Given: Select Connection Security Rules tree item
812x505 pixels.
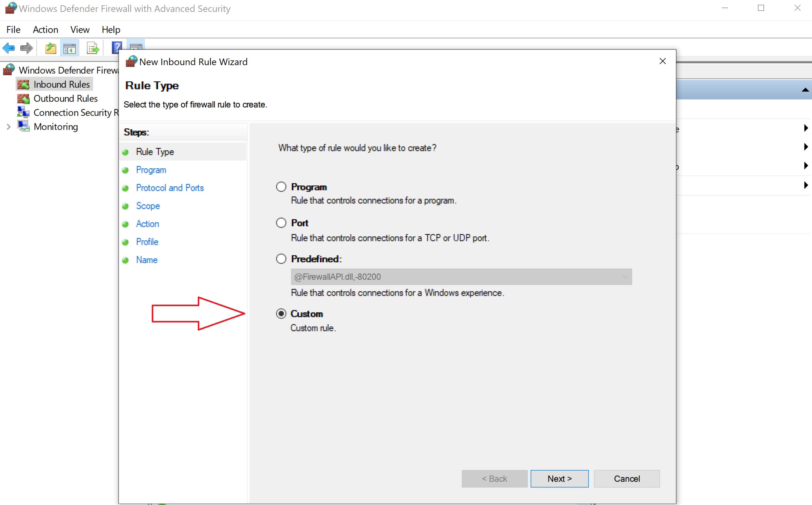Looking at the screenshot, I should 76,113.
